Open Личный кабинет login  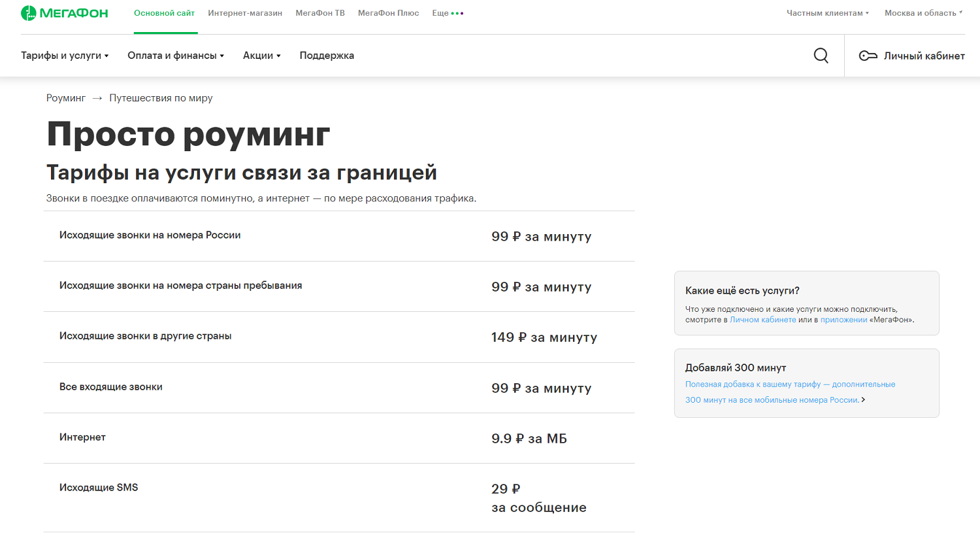click(x=912, y=56)
